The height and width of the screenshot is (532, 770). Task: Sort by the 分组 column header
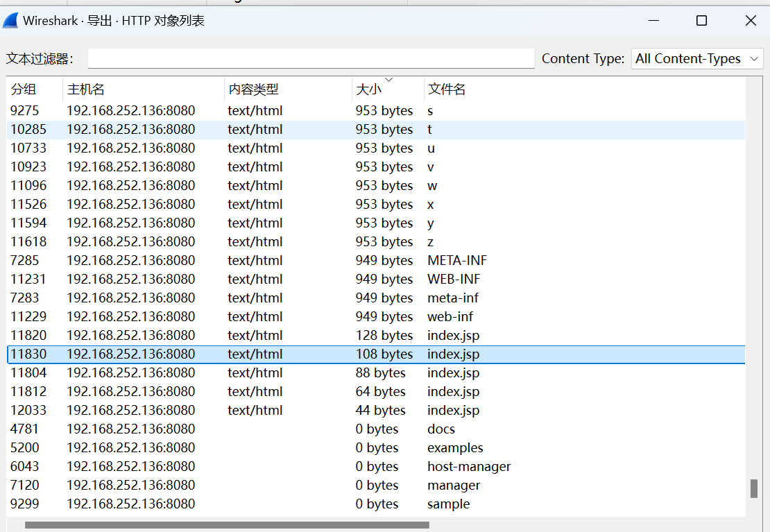pyautogui.click(x=24, y=89)
